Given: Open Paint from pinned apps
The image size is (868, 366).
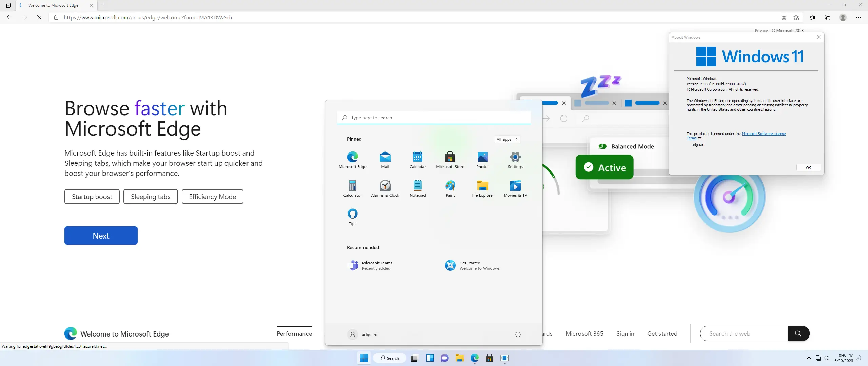Looking at the screenshot, I should tap(450, 188).
